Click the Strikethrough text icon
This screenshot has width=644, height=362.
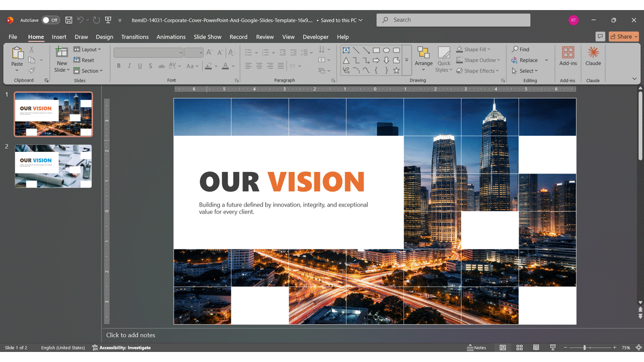click(162, 66)
